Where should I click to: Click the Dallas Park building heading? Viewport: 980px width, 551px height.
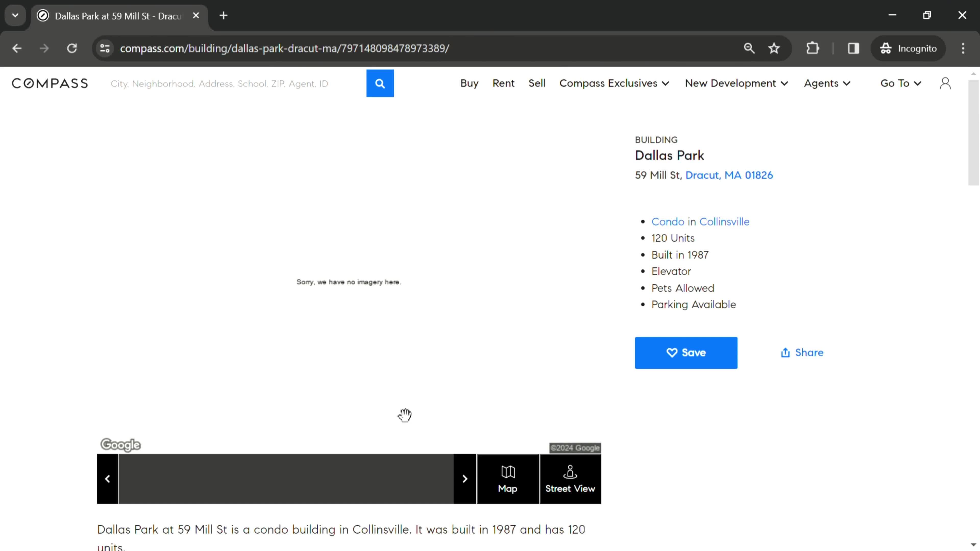tap(669, 156)
